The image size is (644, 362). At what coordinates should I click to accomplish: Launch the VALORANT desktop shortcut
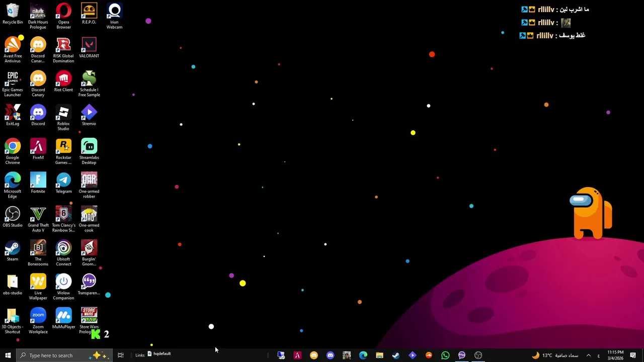(x=89, y=48)
